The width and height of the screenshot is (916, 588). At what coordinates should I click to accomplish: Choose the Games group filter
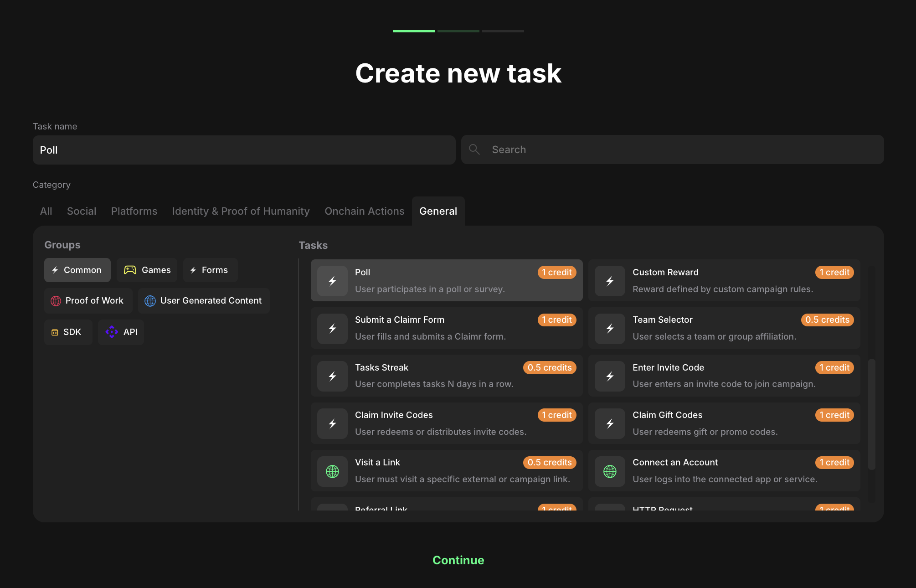pos(147,270)
